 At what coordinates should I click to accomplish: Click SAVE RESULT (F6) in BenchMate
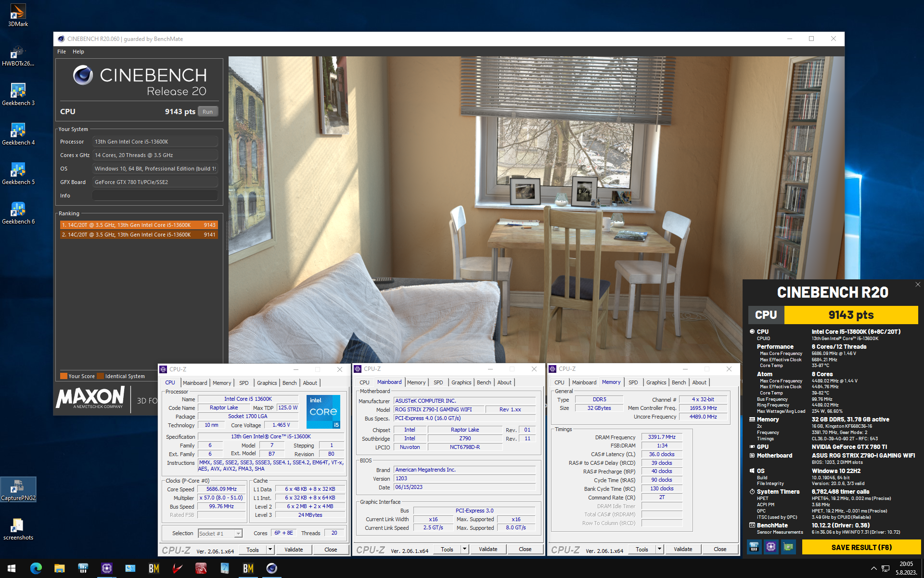click(x=861, y=547)
